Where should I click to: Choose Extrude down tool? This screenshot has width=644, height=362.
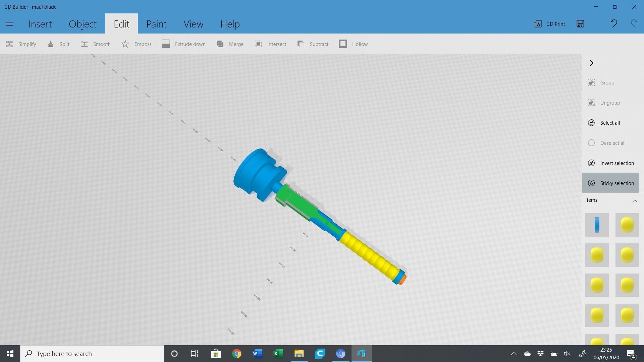(x=183, y=44)
